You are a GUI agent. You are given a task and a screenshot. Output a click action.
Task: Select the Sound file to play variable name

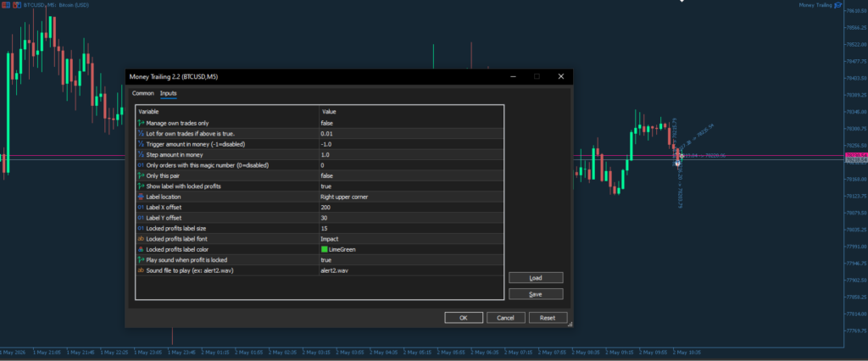[x=188, y=270]
